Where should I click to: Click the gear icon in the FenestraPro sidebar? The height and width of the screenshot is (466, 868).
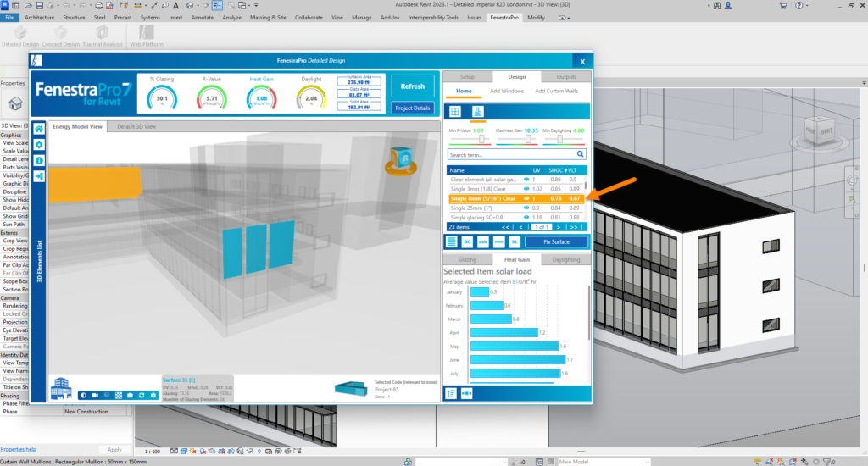(39, 144)
